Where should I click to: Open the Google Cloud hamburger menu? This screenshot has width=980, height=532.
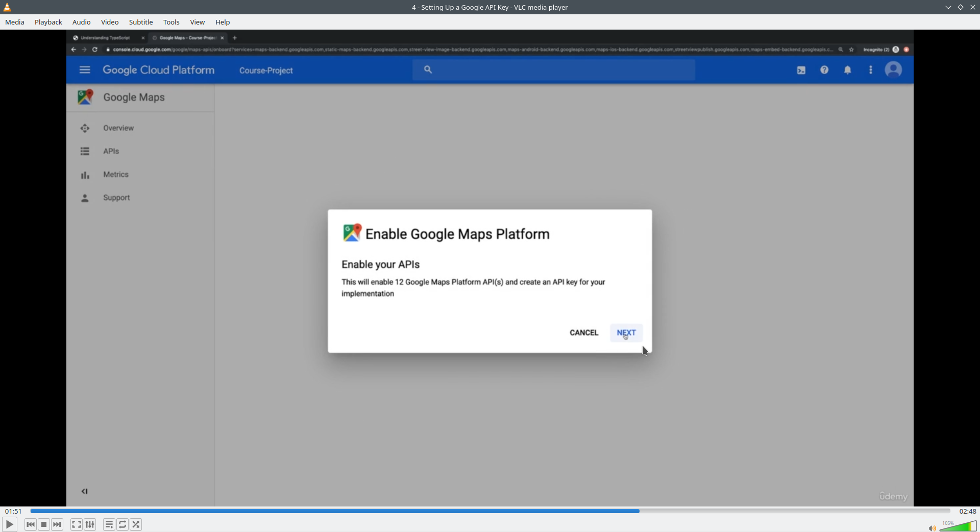click(x=85, y=70)
